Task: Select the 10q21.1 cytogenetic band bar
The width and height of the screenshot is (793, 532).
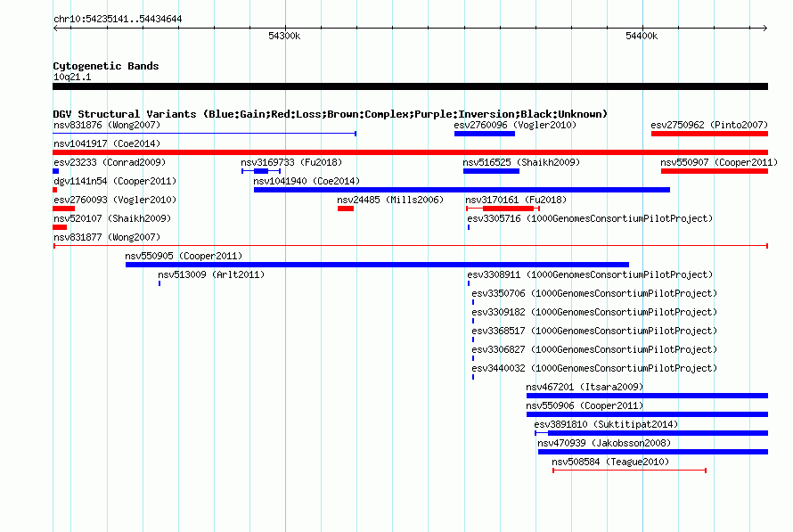Action: tap(410, 86)
